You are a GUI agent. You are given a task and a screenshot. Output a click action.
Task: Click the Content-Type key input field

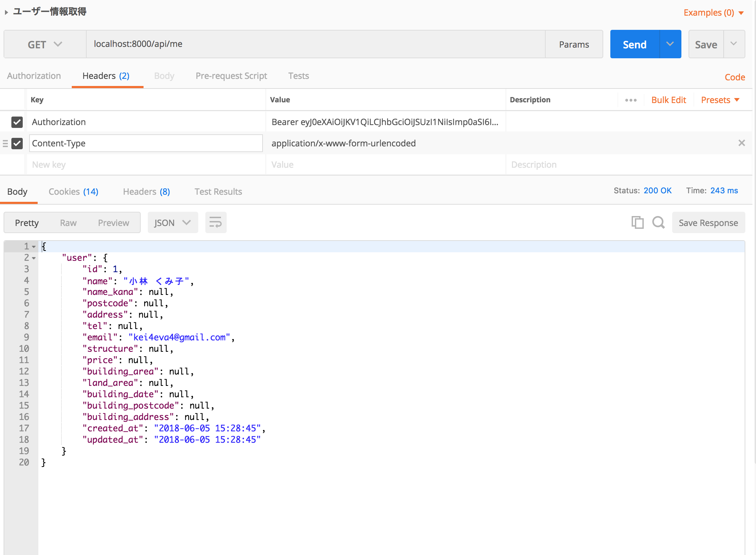[146, 143]
